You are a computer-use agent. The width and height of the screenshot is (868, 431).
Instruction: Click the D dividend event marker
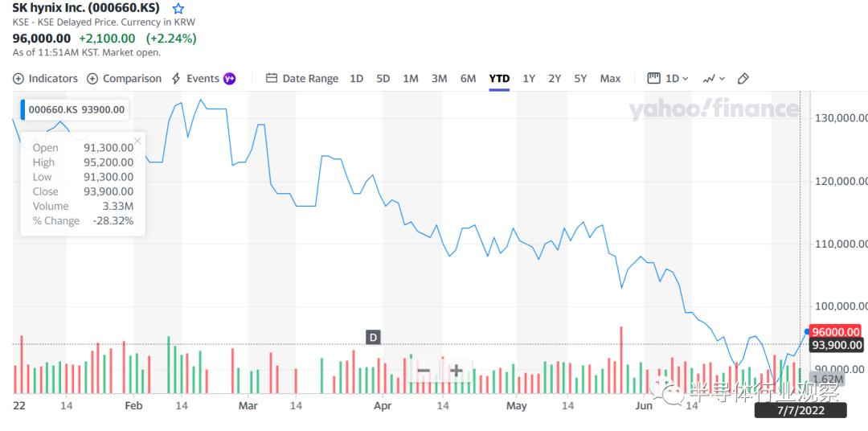point(373,337)
